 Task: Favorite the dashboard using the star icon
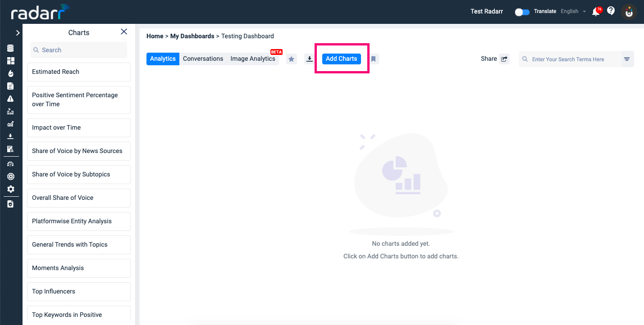(x=291, y=59)
